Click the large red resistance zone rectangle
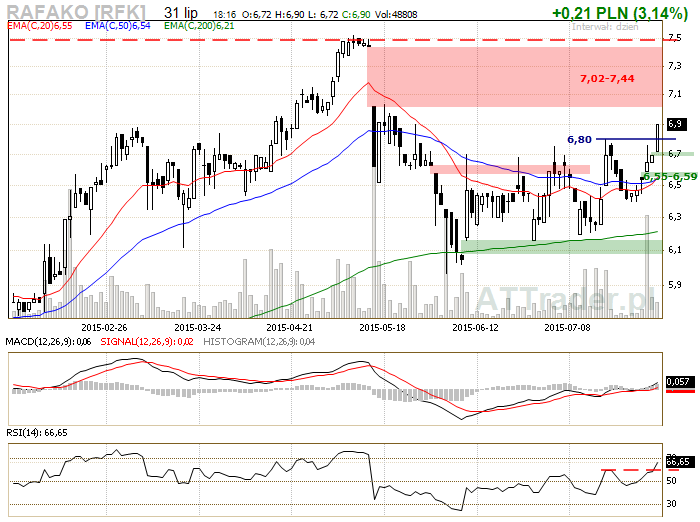Screen dimensions: 700x522 (514, 77)
